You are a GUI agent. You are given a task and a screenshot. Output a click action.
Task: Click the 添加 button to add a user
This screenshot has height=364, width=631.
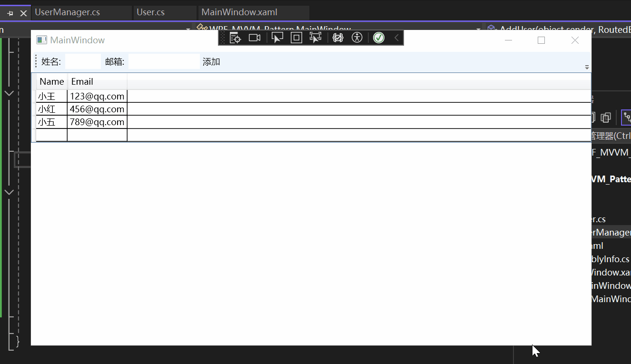coord(211,61)
